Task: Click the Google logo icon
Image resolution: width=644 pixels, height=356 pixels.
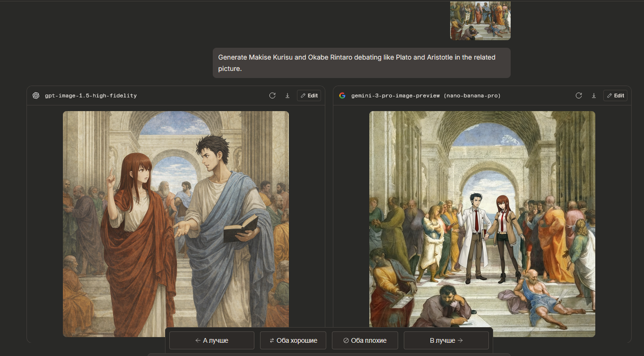Action: click(342, 96)
